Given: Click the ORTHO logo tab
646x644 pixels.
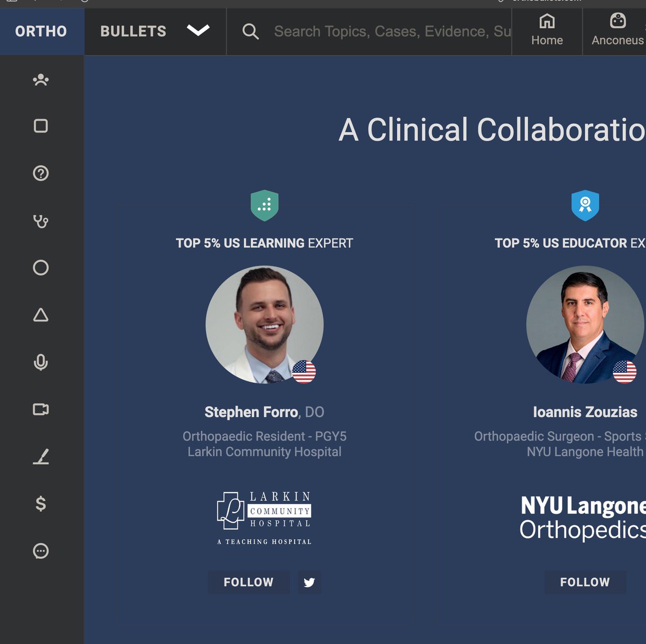Looking at the screenshot, I should [x=41, y=31].
